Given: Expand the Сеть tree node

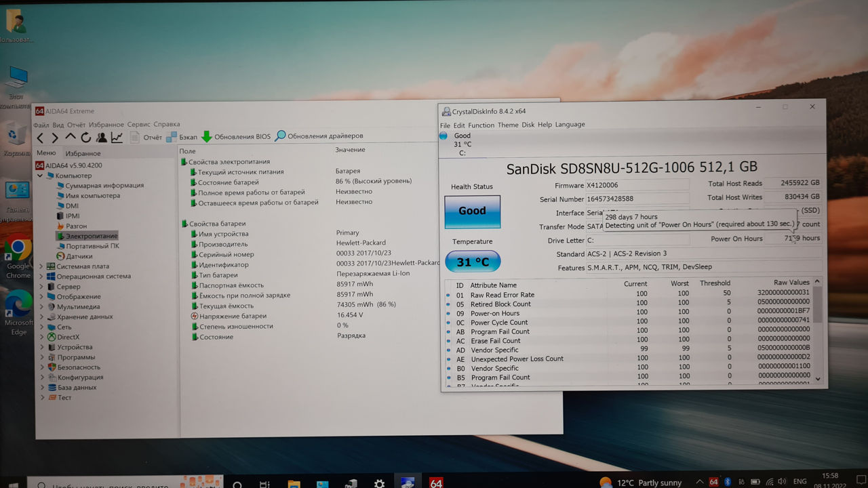Looking at the screenshot, I should (x=41, y=327).
